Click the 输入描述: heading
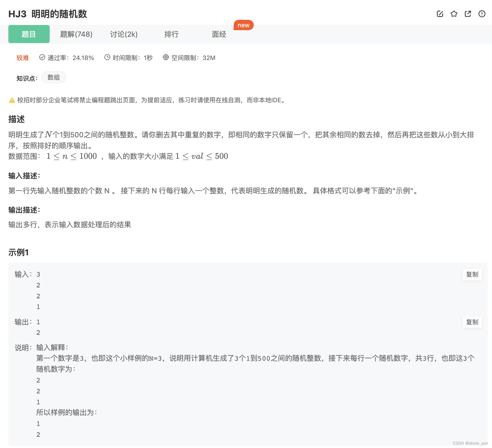Screen dimensions: 492x448 point(24,176)
